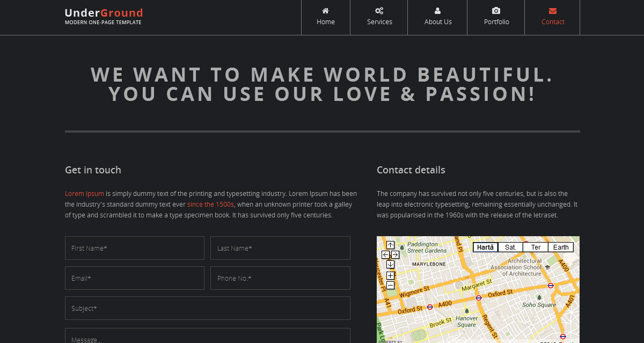
Task: Select the Earth map type
Action: click(x=561, y=247)
